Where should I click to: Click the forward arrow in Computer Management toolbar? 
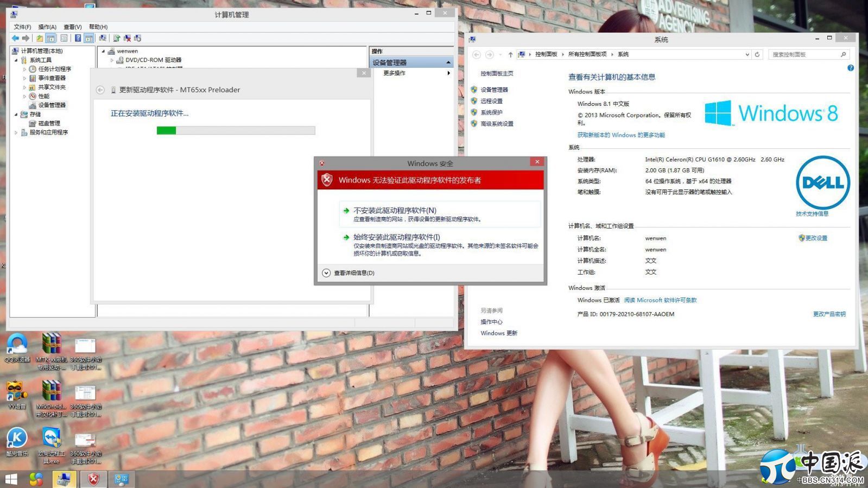[x=26, y=38]
